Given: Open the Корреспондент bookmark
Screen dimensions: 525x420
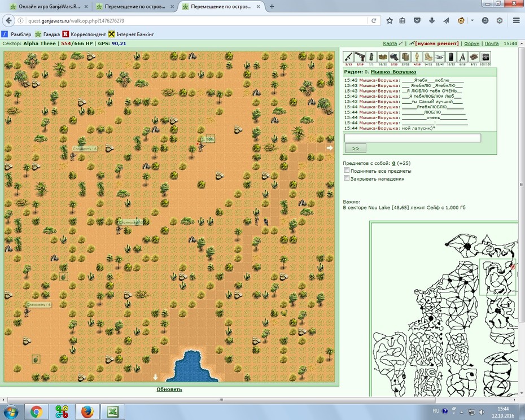Looking at the screenshot, I should point(84,34).
